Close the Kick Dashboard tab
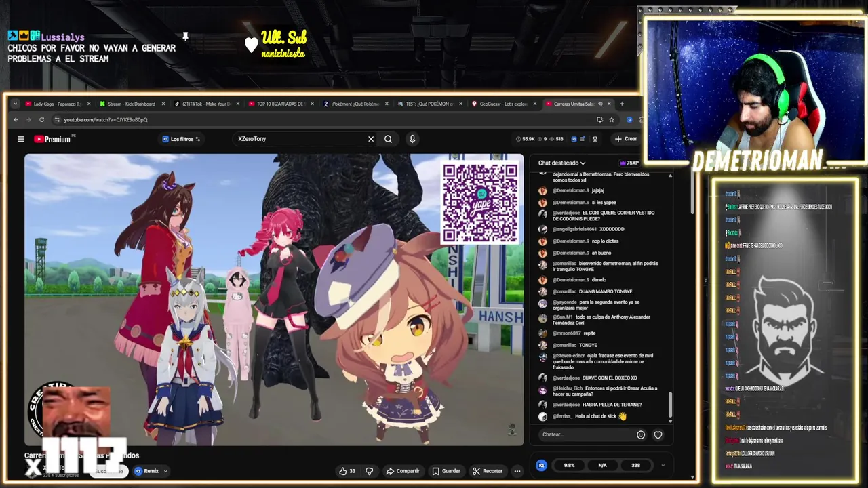Screen dimensions: 868x488 pyautogui.click(x=163, y=104)
